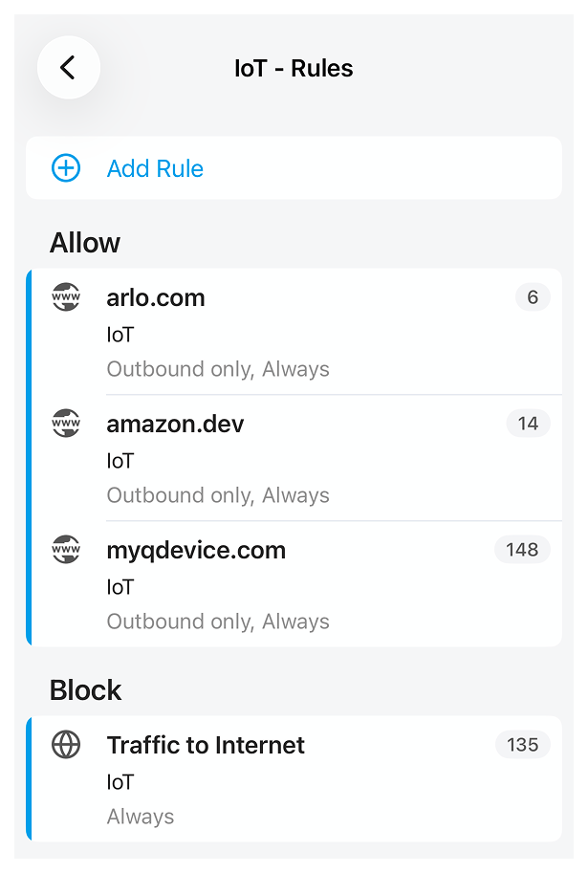Click the plus circle Add Rule icon
This screenshot has width=588, height=873.
click(66, 169)
